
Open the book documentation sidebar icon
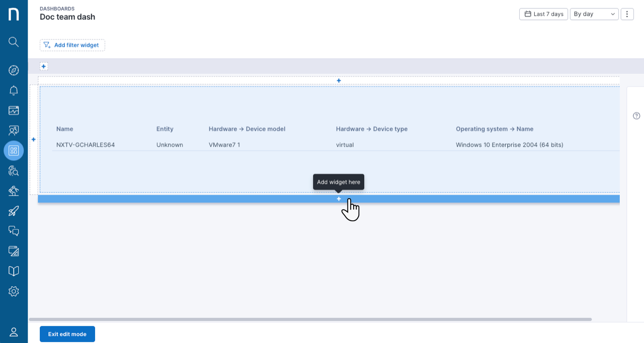pyautogui.click(x=14, y=271)
